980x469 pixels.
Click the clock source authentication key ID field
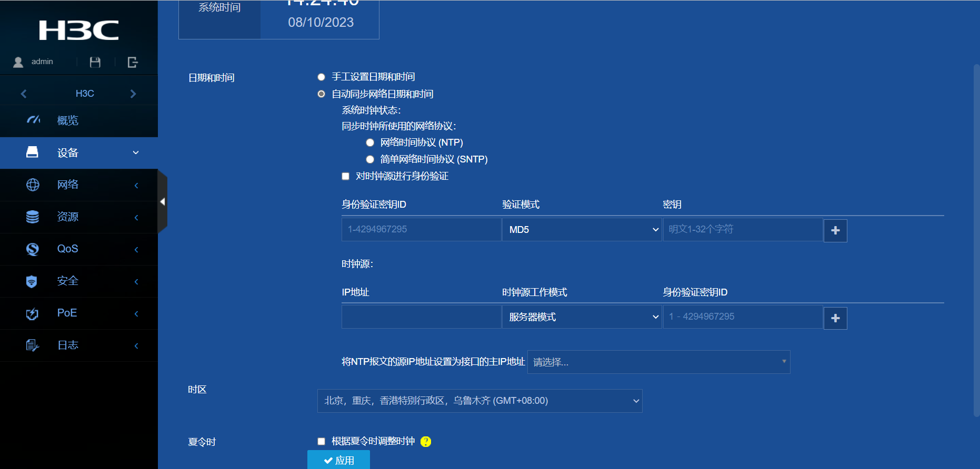point(743,317)
